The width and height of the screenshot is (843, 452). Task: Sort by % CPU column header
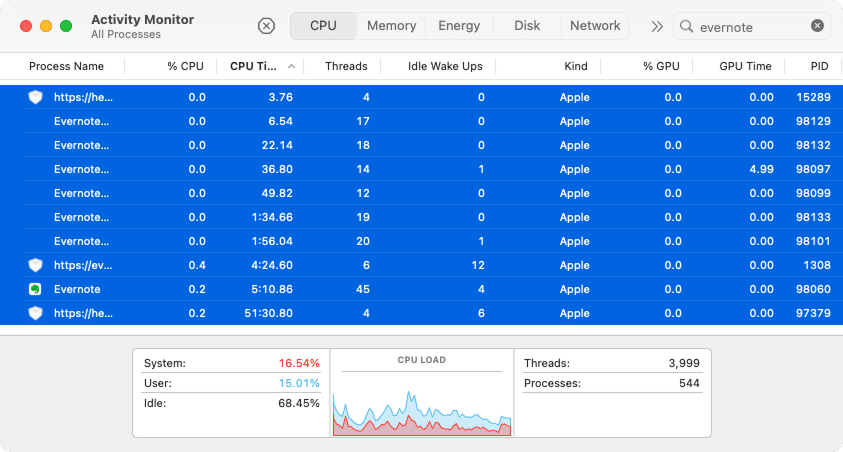click(185, 66)
